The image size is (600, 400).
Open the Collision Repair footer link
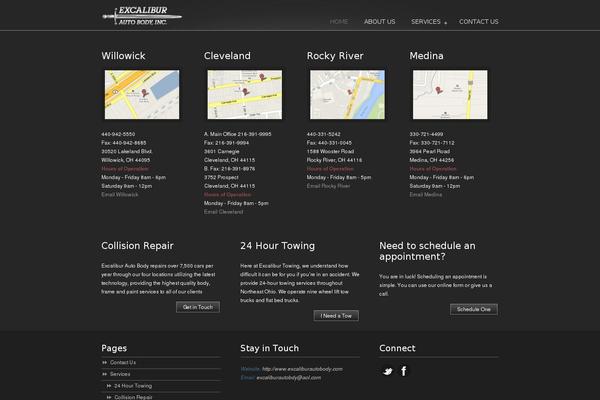point(133,397)
